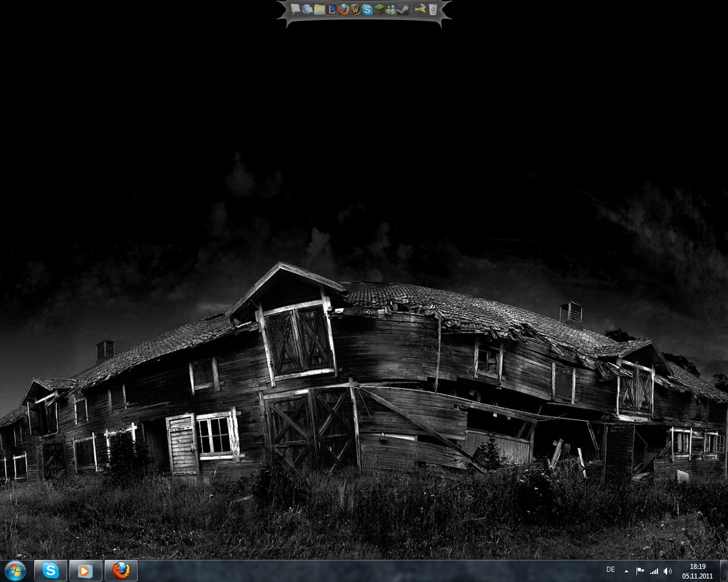Click the Show Desktop button
The height and width of the screenshot is (582, 728).
click(723, 571)
